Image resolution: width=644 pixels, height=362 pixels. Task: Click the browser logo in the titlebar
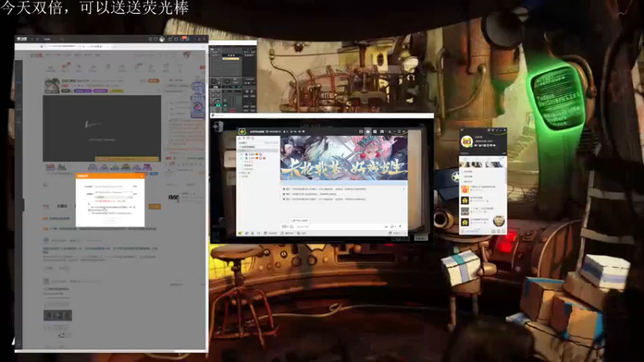point(22,39)
